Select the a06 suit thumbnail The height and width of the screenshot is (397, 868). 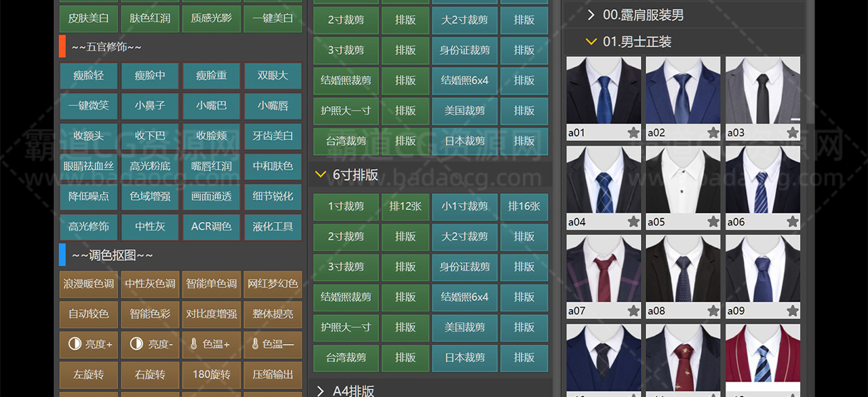click(x=762, y=180)
